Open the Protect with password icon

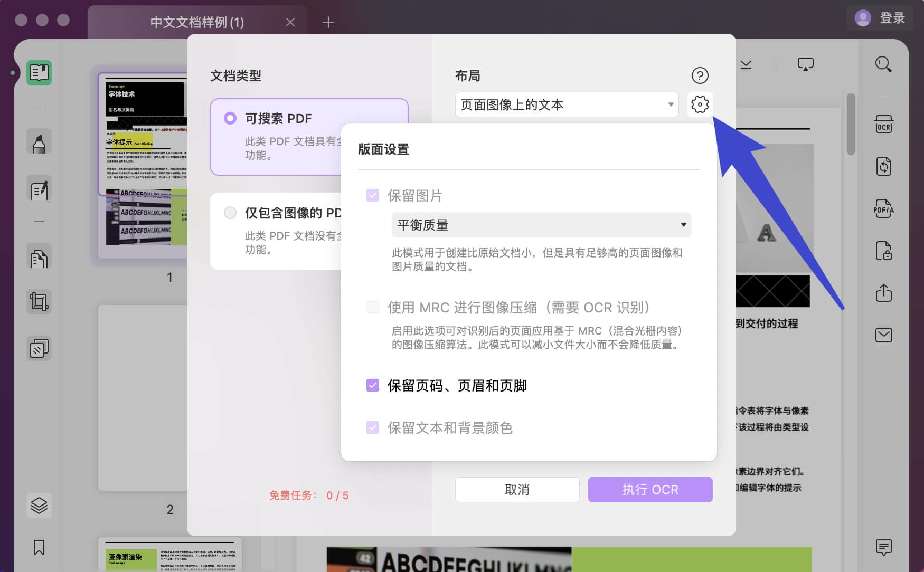point(883,251)
